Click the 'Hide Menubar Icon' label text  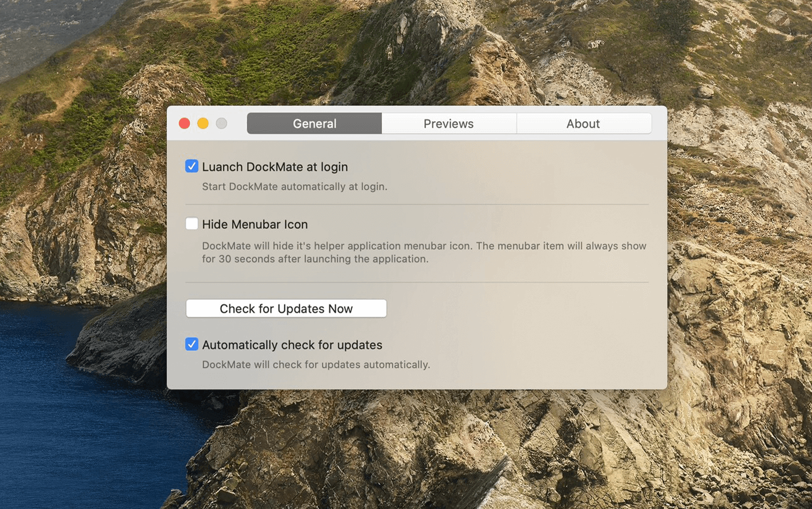coord(255,224)
